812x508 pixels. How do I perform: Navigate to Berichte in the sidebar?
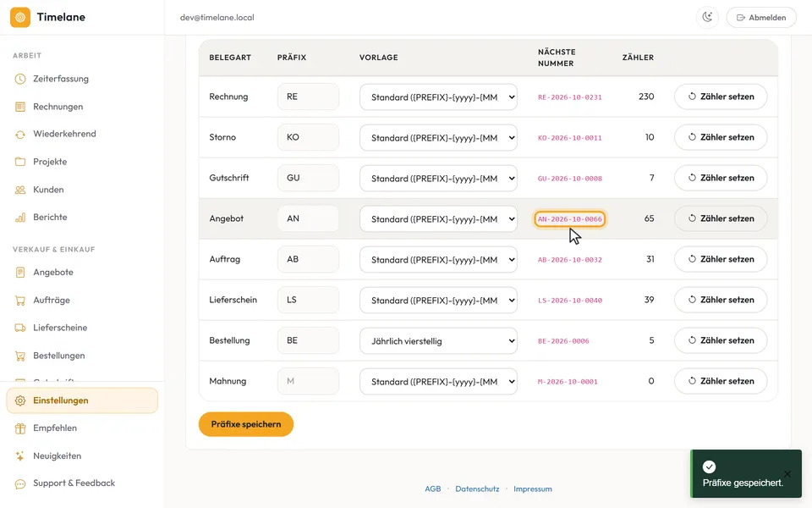(82, 218)
